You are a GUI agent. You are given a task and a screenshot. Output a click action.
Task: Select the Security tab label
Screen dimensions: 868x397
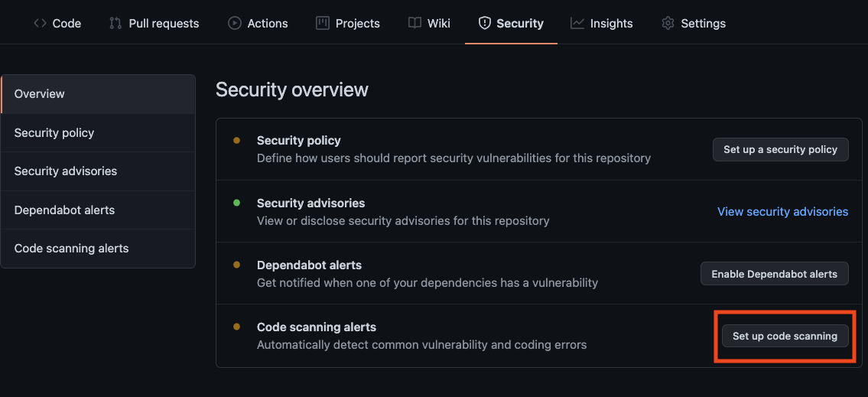(520, 23)
